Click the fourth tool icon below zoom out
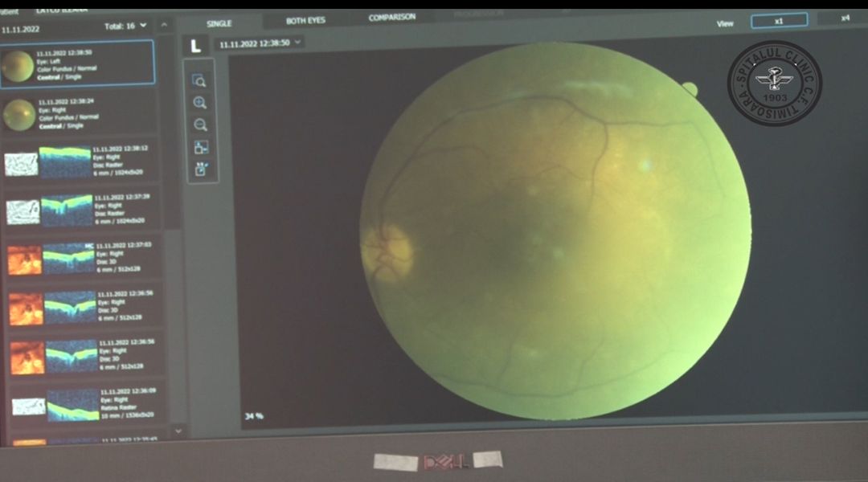 coord(201,147)
